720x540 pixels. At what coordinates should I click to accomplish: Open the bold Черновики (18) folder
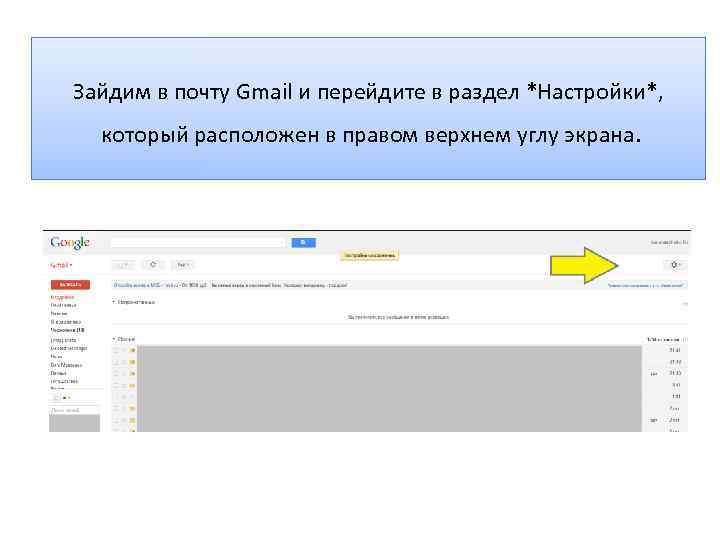[68, 330]
